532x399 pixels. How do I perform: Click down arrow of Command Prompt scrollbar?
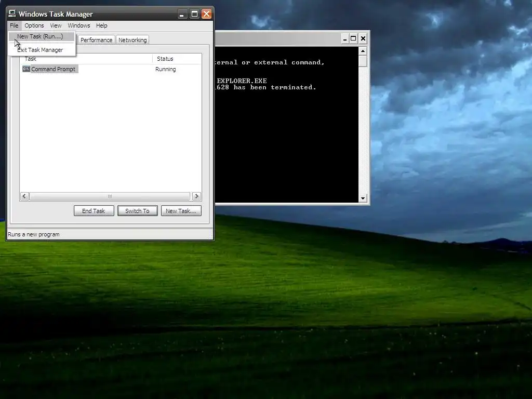click(x=363, y=198)
